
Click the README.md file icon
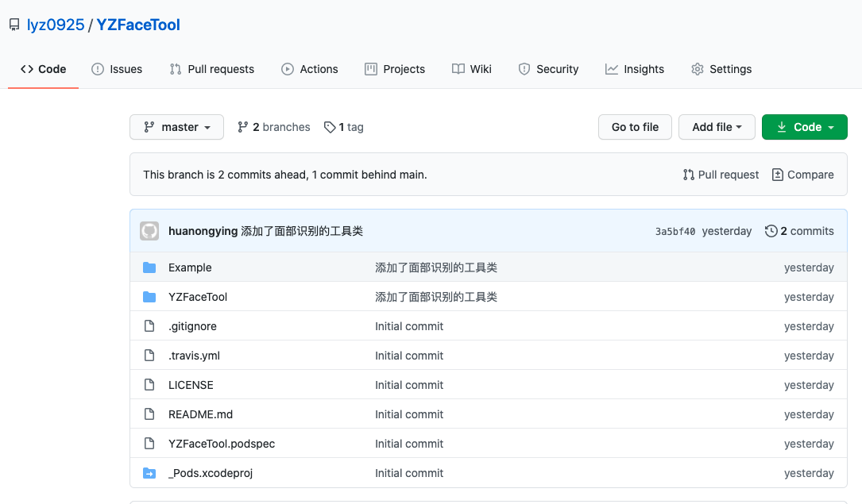tap(149, 414)
